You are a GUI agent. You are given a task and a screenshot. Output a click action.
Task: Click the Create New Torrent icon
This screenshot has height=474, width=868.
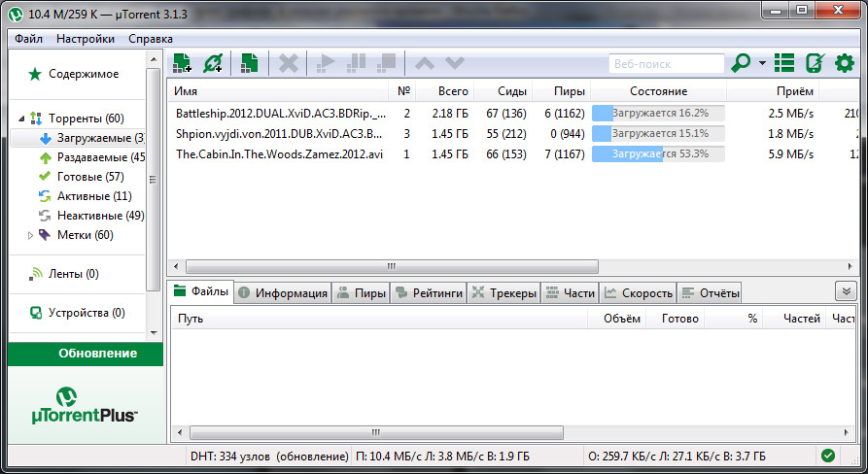click(249, 63)
